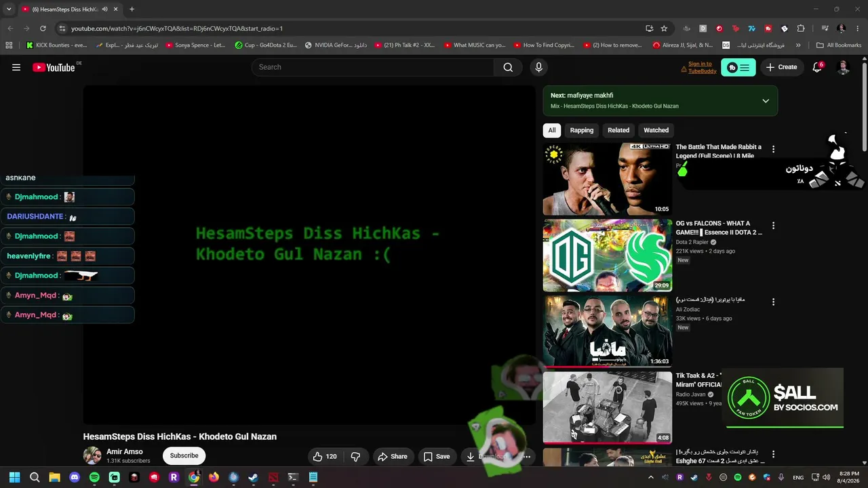Screen dimensions: 868x488
Task: Open Spotify from the taskbar
Action: coord(94,477)
